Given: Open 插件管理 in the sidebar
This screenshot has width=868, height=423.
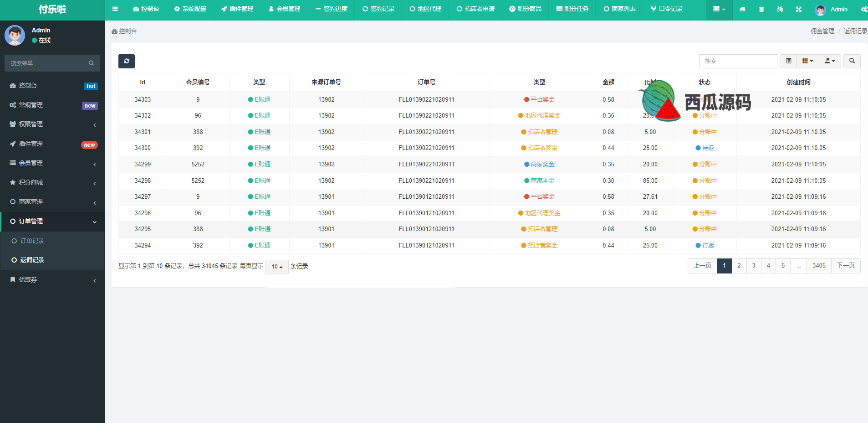Looking at the screenshot, I should 52,144.
